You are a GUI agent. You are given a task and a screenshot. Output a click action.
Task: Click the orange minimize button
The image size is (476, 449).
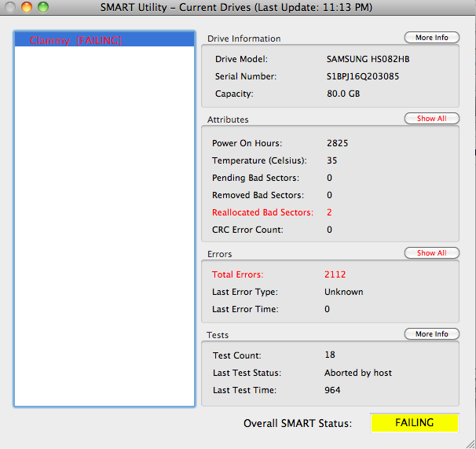click(x=27, y=7)
